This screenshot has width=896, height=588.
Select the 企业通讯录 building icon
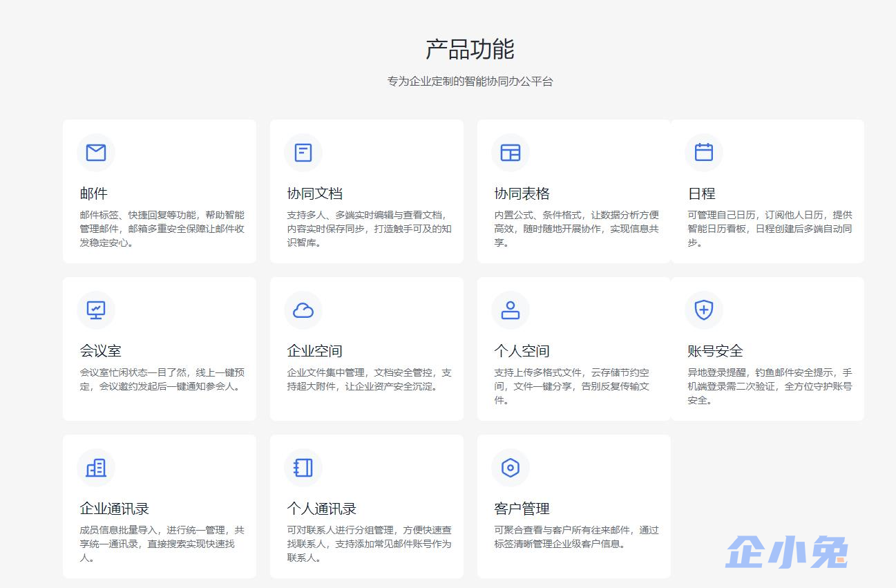pyautogui.click(x=95, y=468)
